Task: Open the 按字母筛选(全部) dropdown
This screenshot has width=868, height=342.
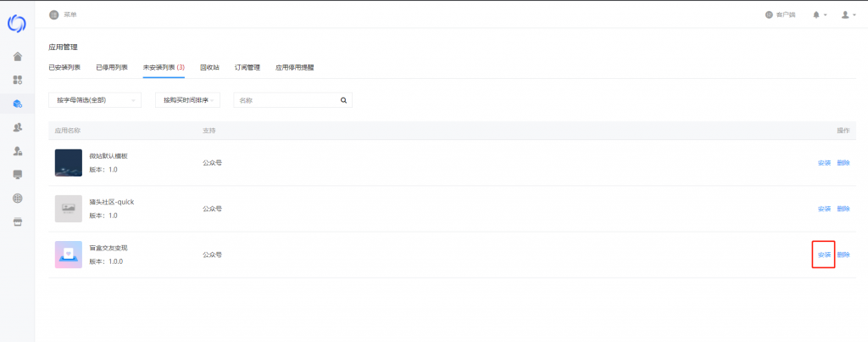Action: coord(95,100)
